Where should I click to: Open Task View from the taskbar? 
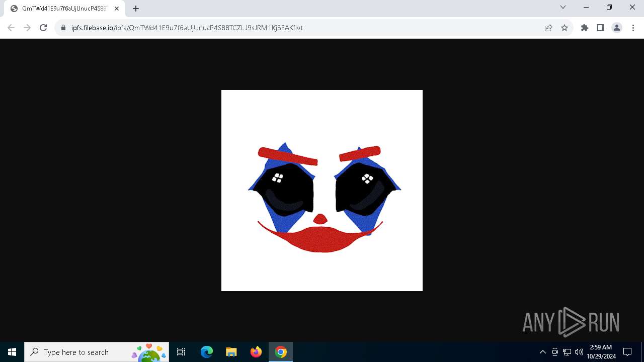coord(181,352)
